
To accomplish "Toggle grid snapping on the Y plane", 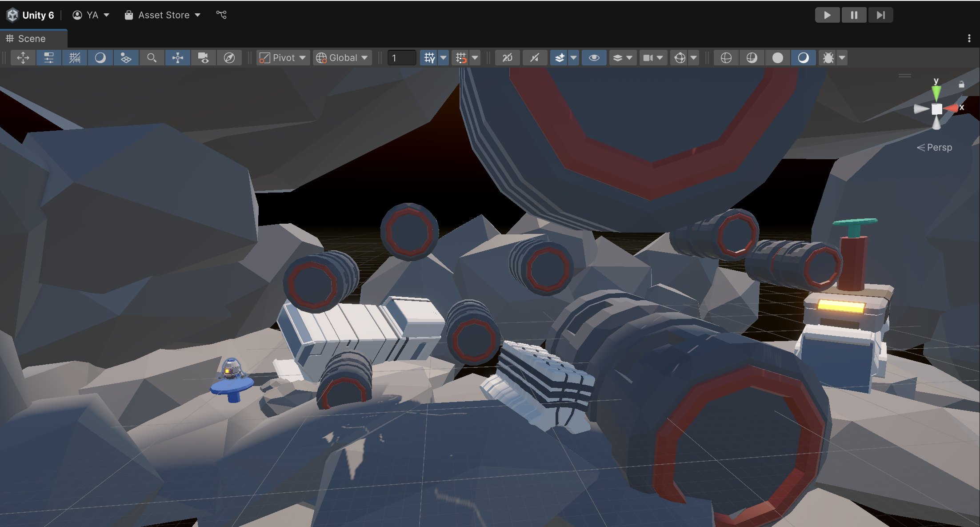I will (x=429, y=58).
